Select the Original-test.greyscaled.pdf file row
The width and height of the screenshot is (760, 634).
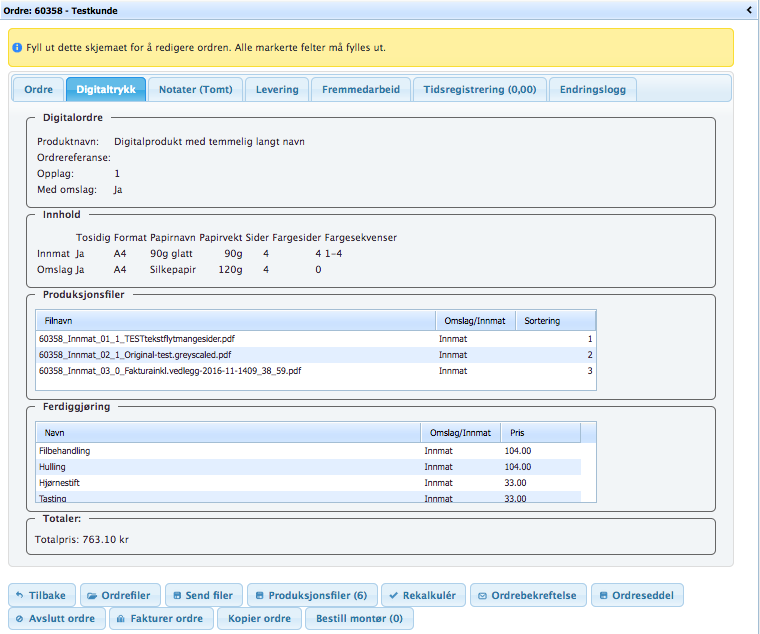coord(235,355)
